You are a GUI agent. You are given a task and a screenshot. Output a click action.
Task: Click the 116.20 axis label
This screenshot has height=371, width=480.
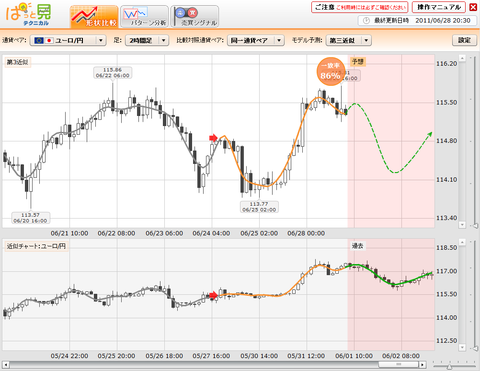(447, 64)
